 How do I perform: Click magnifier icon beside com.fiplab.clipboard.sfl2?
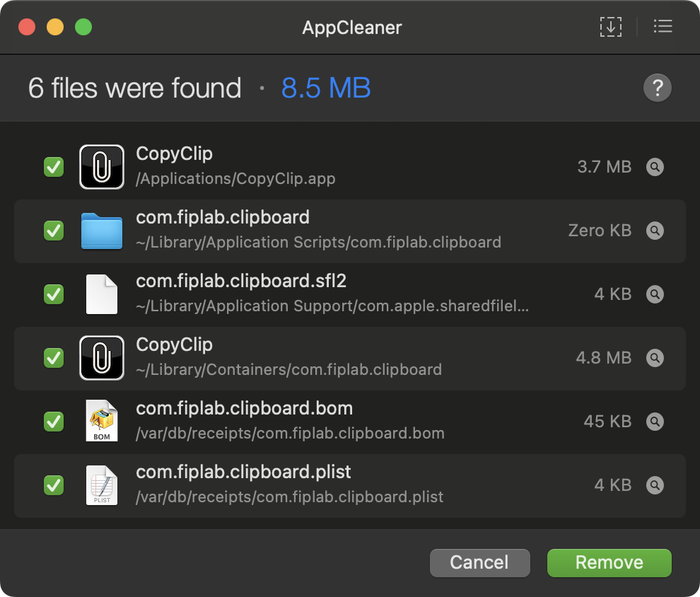(655, 295)
